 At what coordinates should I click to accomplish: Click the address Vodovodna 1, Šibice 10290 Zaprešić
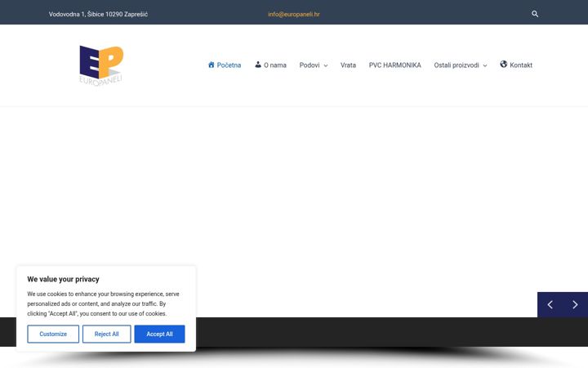[98, 14]
